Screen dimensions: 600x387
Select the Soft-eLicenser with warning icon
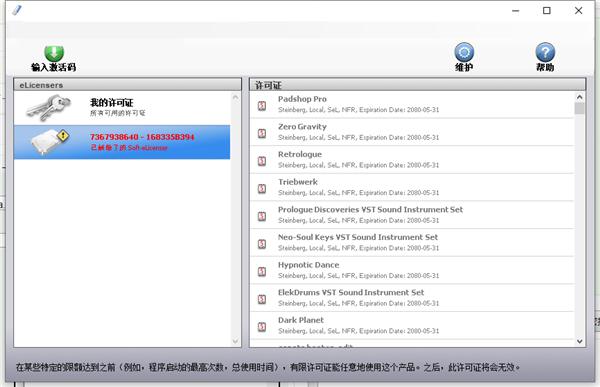(x=50, y=142)
